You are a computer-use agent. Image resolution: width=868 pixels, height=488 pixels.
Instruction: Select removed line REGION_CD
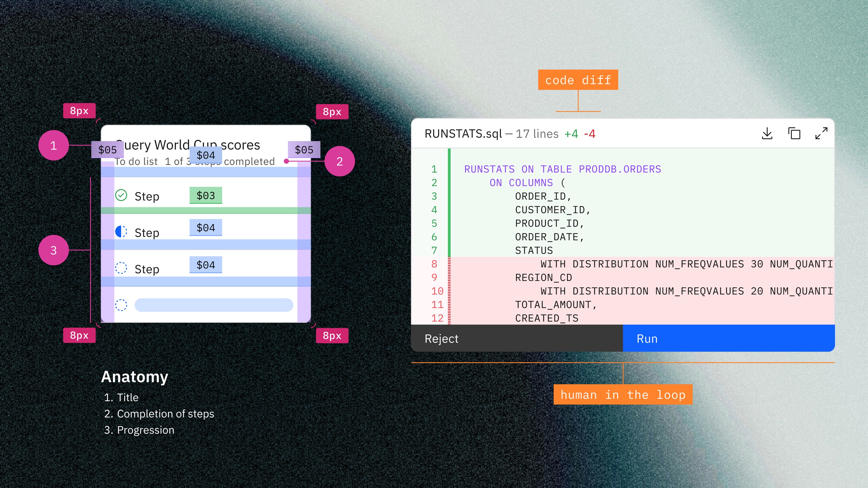[x=543, y=278]
